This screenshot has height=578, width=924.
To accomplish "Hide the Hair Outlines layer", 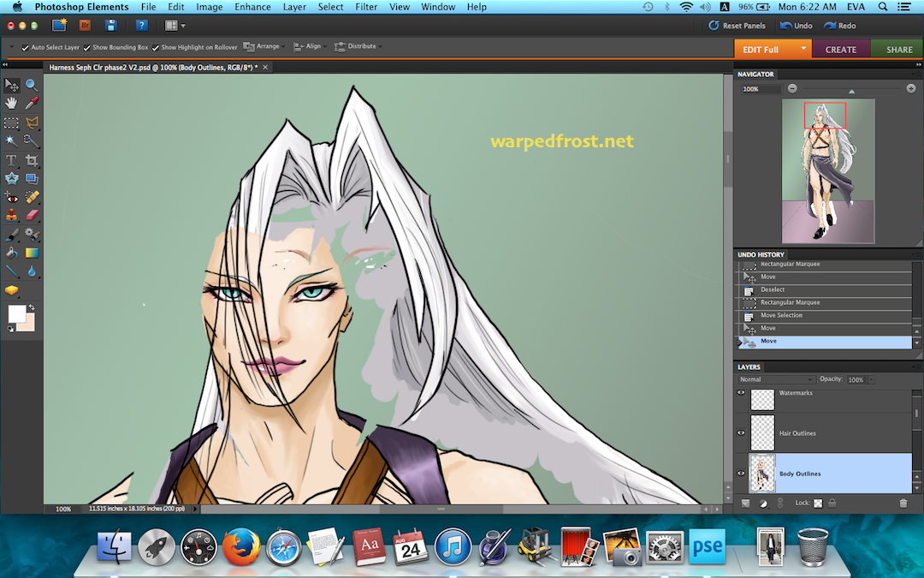I will pos(741,433).
